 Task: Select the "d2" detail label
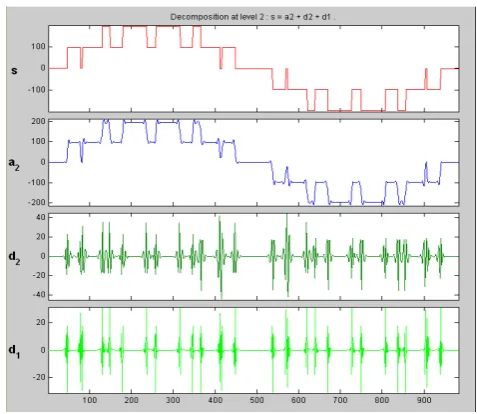[x=14, y=258]
